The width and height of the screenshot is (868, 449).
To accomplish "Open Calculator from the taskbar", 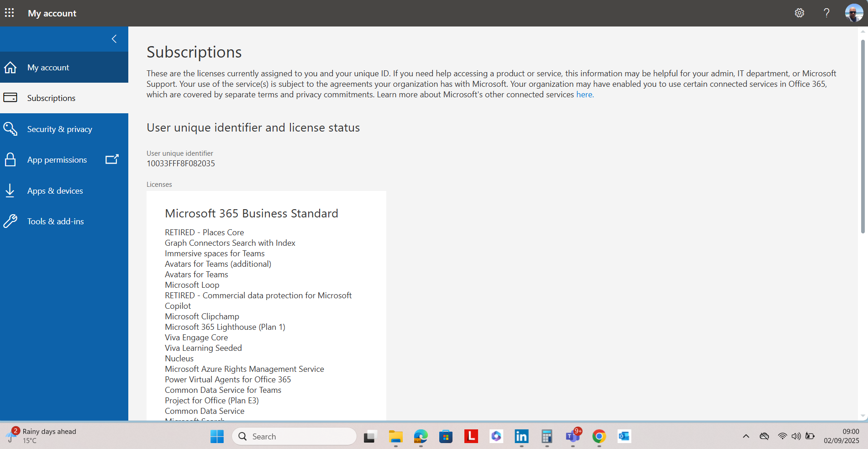I will [547, 436].
